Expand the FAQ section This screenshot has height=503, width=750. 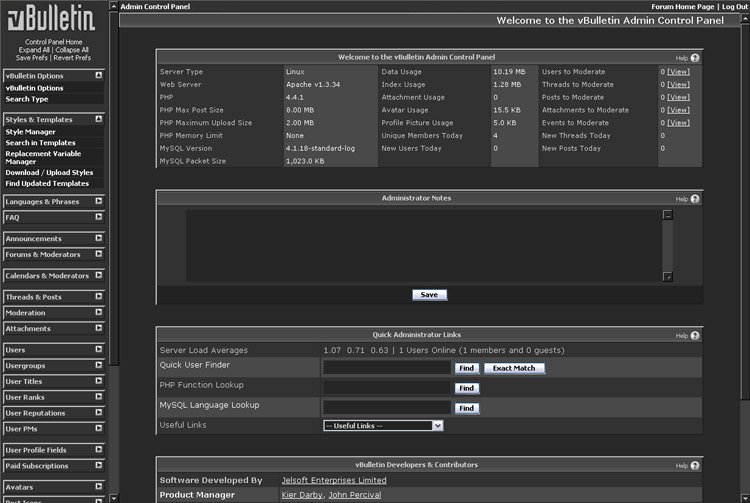tap(99, 217)
